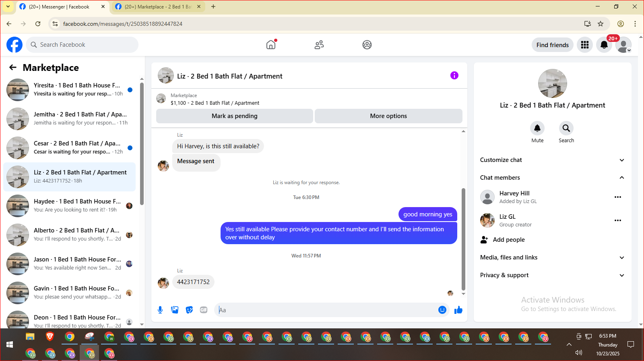
Task: Attach a file with the photo icon
Action: [175, 310]
